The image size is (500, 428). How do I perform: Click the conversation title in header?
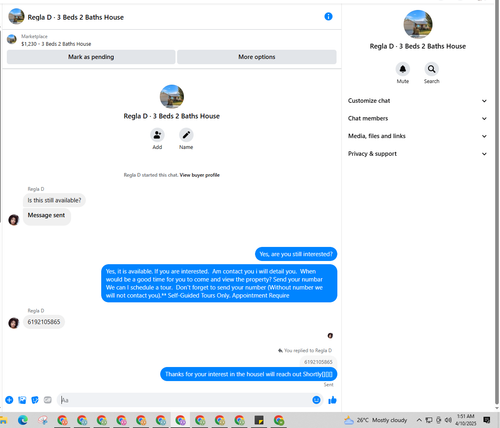pos(76,17)
